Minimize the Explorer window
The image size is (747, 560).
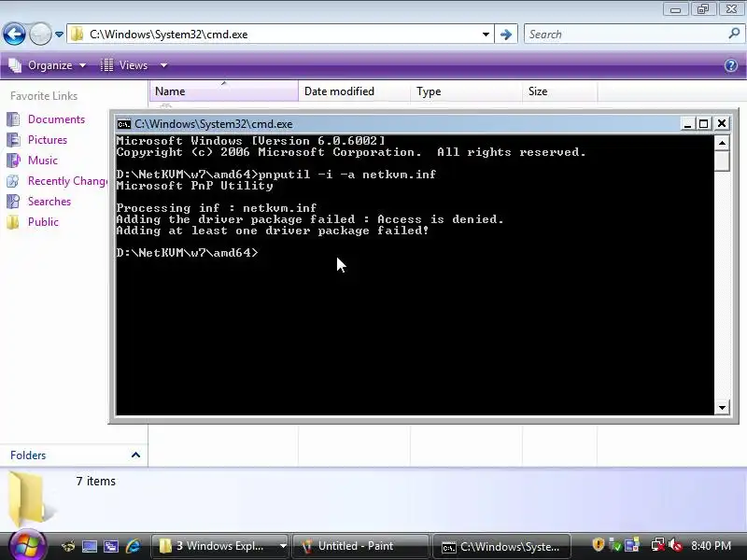coord(675,9)
